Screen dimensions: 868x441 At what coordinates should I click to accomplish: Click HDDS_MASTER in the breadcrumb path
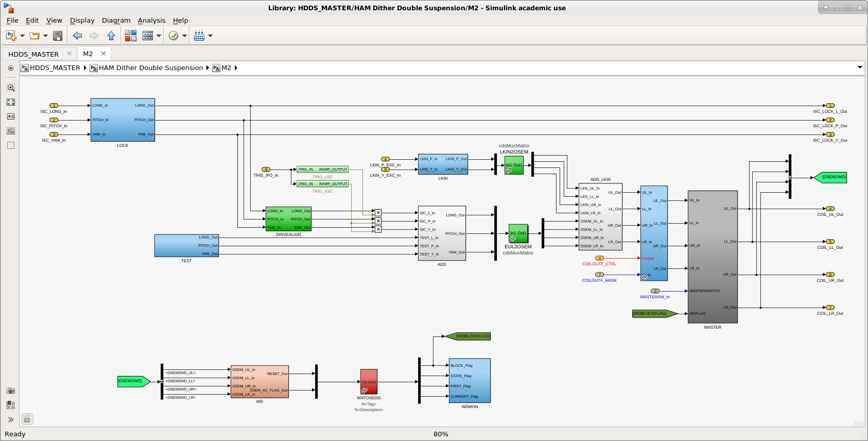point(55,68)
